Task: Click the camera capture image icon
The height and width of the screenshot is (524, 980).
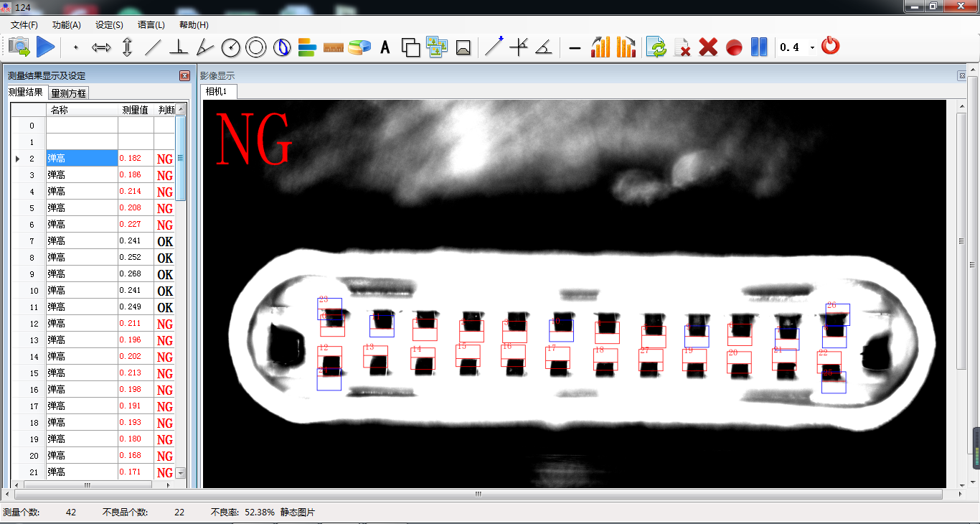Action: [x=19, y=47]
